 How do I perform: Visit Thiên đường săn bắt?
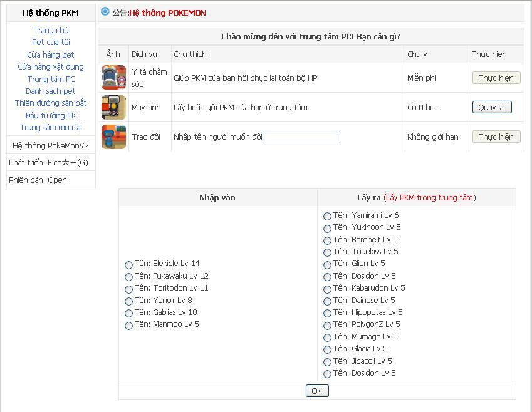click(x=51, y=103)
